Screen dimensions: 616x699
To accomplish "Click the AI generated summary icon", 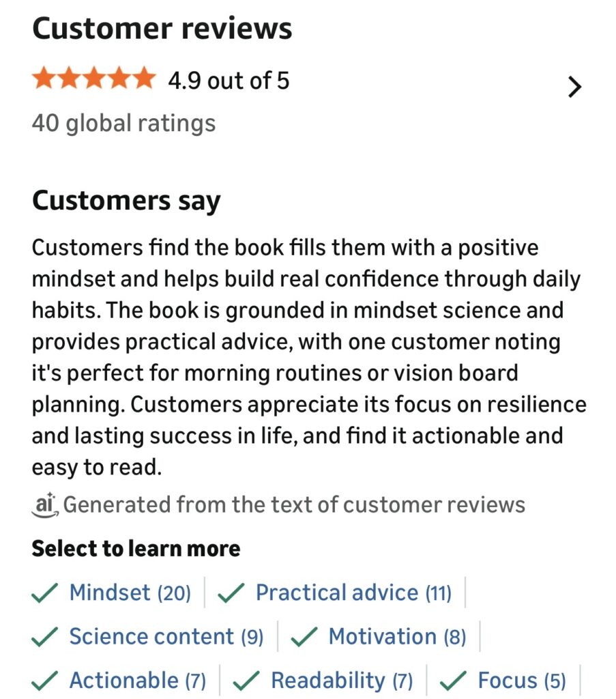I will 46,504.
